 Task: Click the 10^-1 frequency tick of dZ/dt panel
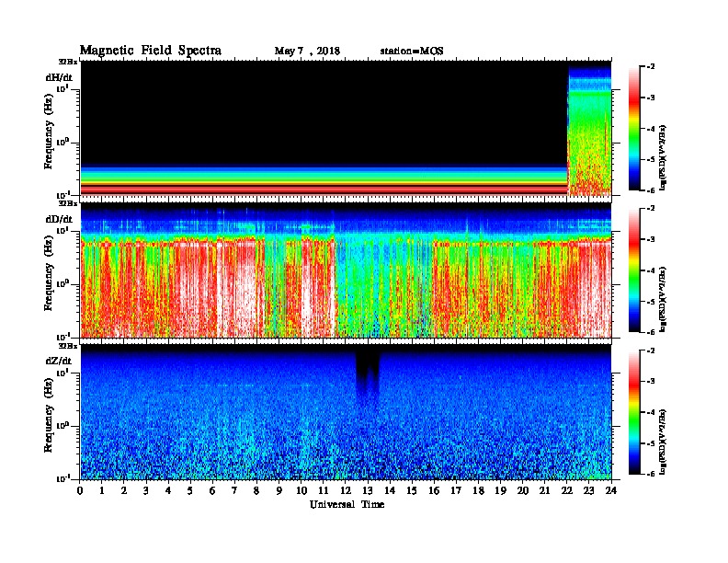click(x=63, y=478)
